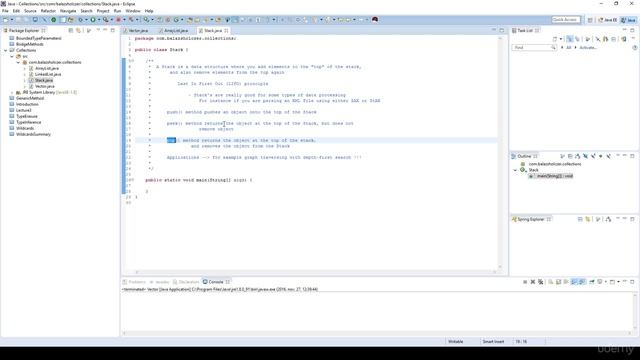Click the New file toolbar icon
The width and height of the screenshot is (640, 360).
(x=6, y=20)
